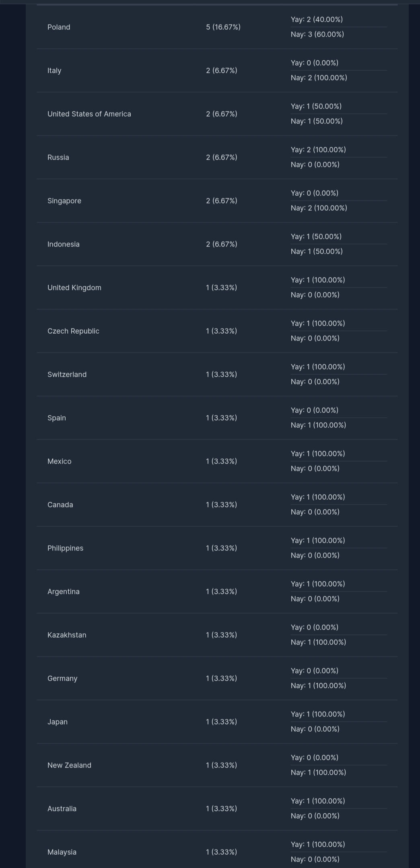Click Poland's Nay: 3 (60.00%) value
Image resolution: width=420 pixels, height=868 pixels.
click(317, 34)
